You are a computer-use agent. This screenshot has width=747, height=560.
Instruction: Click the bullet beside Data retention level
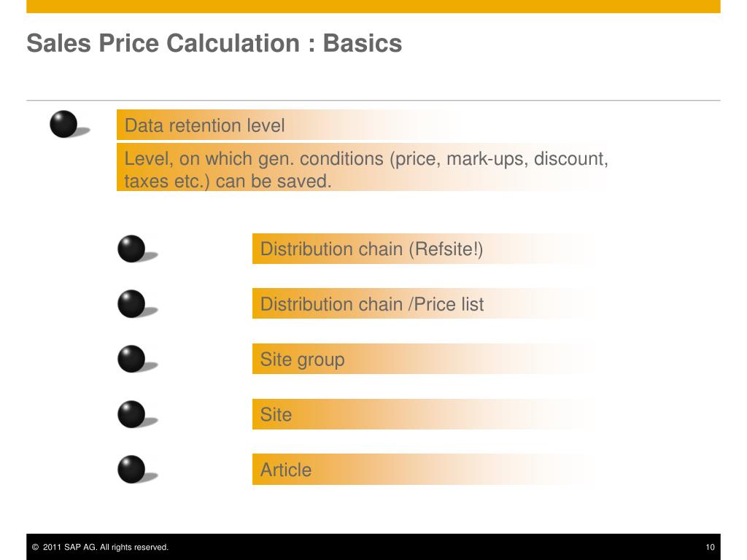click(x=64, y=124)
